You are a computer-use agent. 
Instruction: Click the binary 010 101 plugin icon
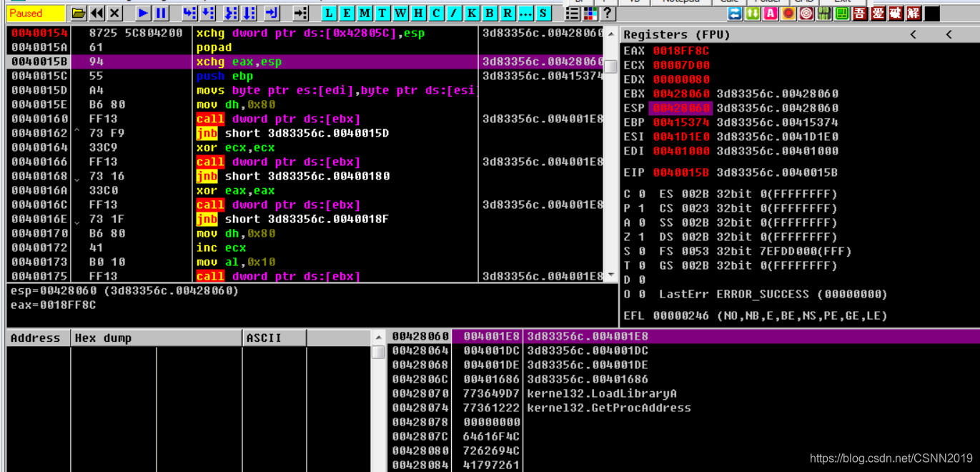pos(824,13)
